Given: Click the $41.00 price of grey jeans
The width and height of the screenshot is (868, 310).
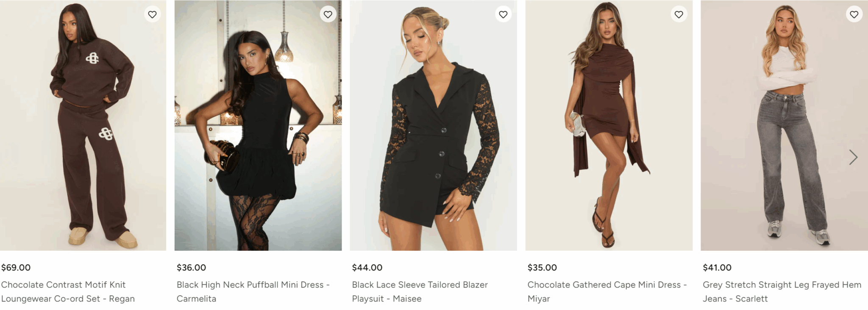Looking at the screenshot, I should (x=717, y=268).
